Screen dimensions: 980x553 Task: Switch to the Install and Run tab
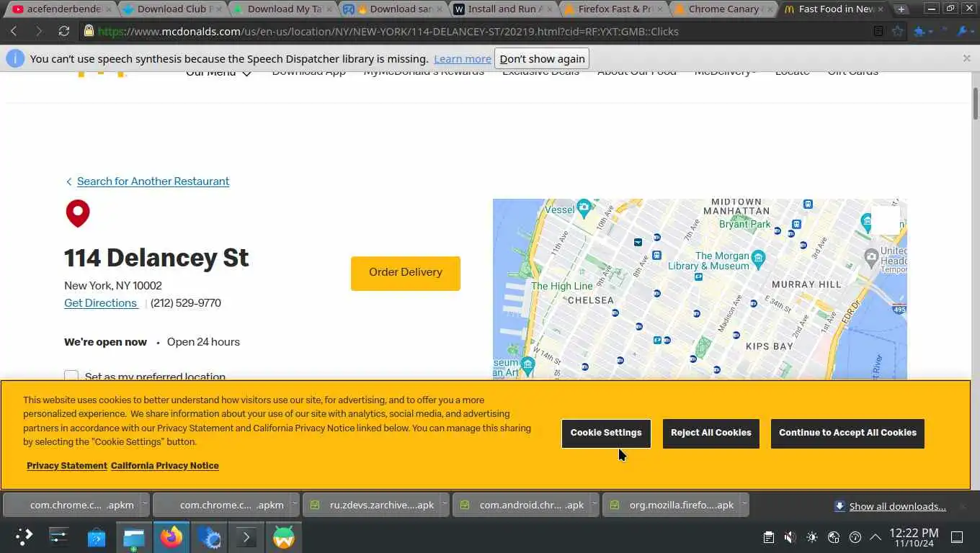pyautogui.click(x=503, y=9)
